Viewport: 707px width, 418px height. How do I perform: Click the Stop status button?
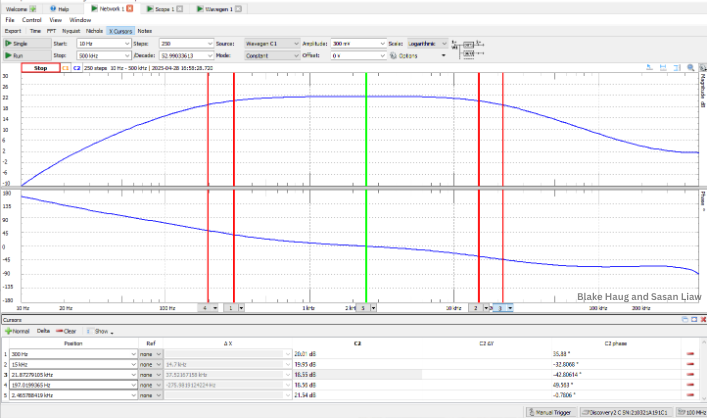40,68
